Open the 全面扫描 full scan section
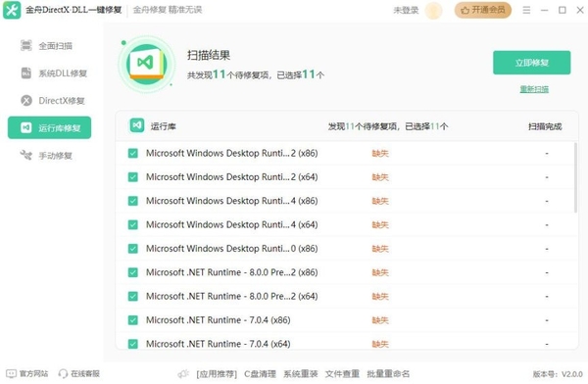The image size is (588, 384). pos(46,46)
